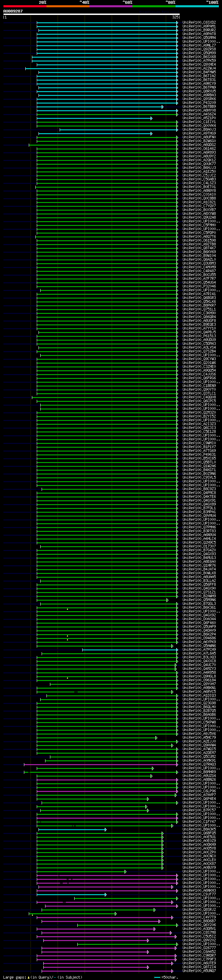Screen dimensions: 222x980
Task: Select hit label UniRef100_A9TH69
Action: [x=199, y=133]
